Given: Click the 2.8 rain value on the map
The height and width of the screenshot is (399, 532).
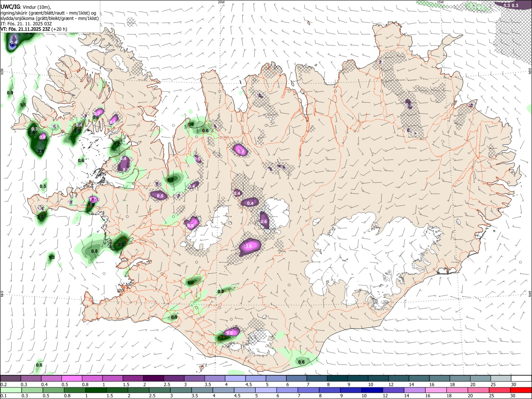Looking at the screenshot, I should click(41, 151).
